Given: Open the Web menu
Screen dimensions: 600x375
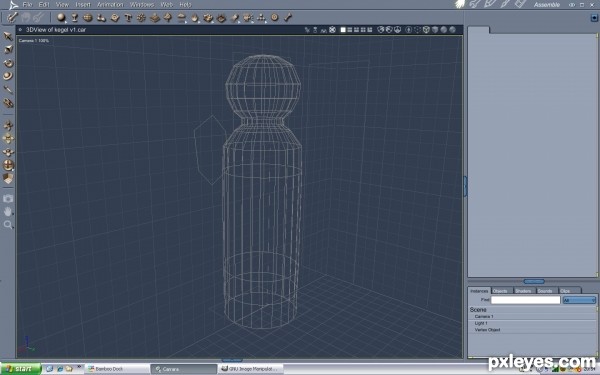Looking at the screenshot, I should 166,5.
